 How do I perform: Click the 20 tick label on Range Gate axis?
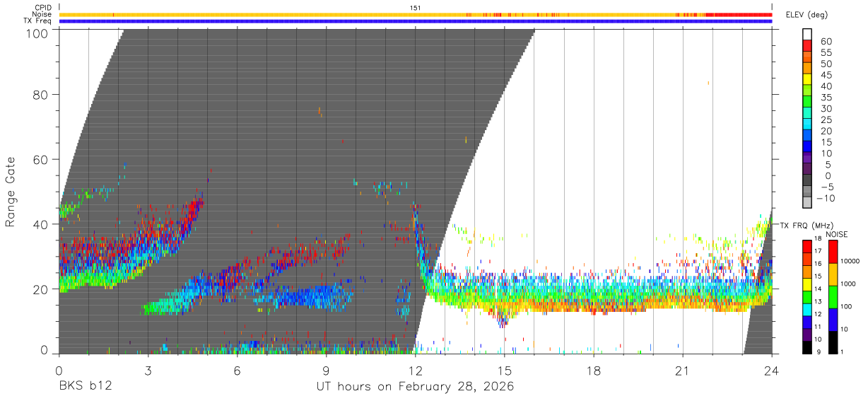click(40, 289)
